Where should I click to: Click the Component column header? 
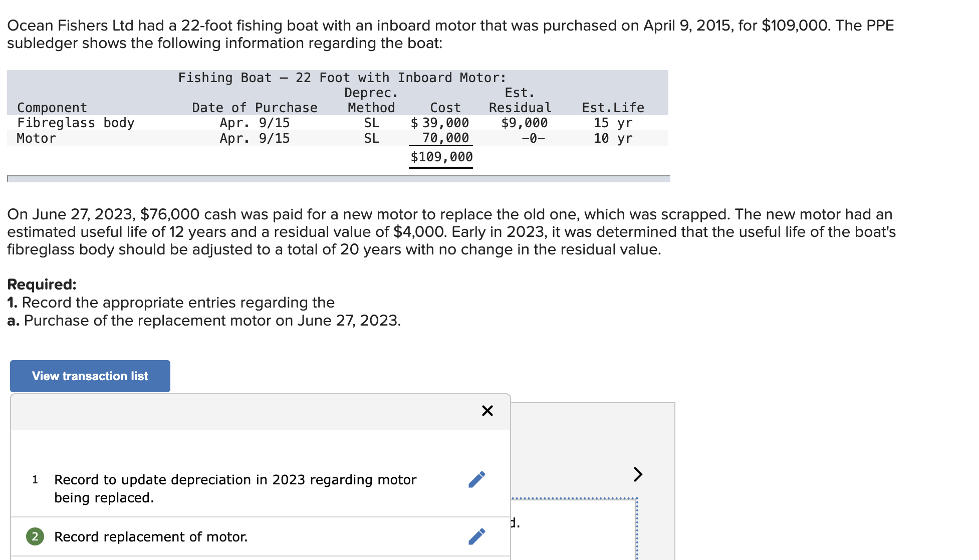click(52, 108)
